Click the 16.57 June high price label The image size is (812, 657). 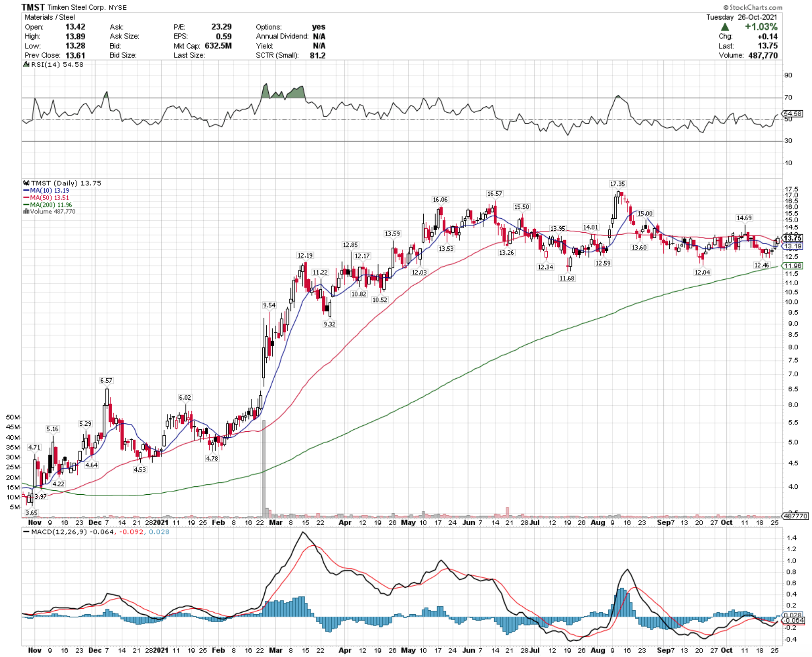pyautogui.click(x=495, y=194)
